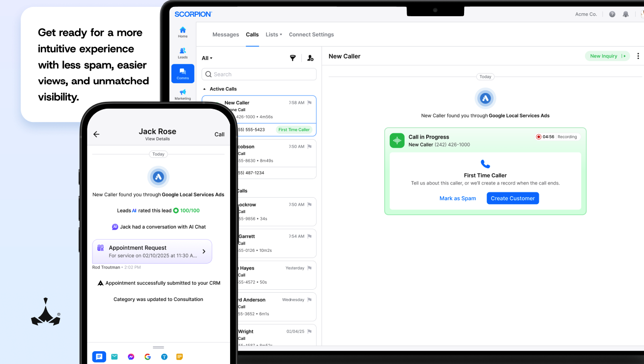Click the Create Customer button
Viewport: 644px width, 364px height.
click(513, 198)
